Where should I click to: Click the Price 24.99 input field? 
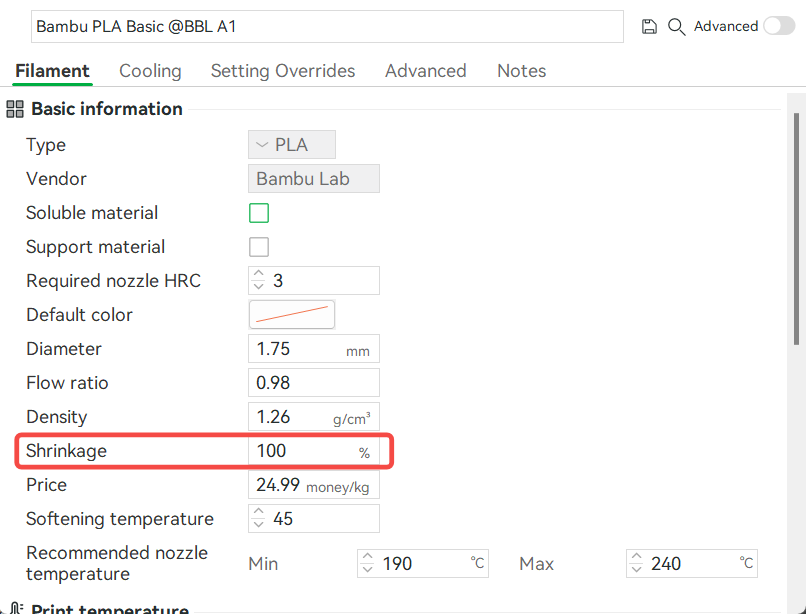(x=314, y=484)
